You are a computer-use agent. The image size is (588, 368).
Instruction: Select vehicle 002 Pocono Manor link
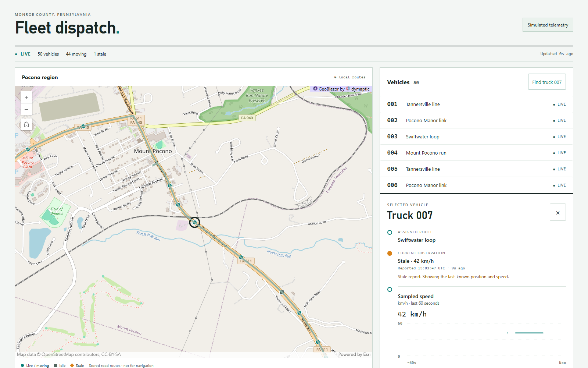476,120
